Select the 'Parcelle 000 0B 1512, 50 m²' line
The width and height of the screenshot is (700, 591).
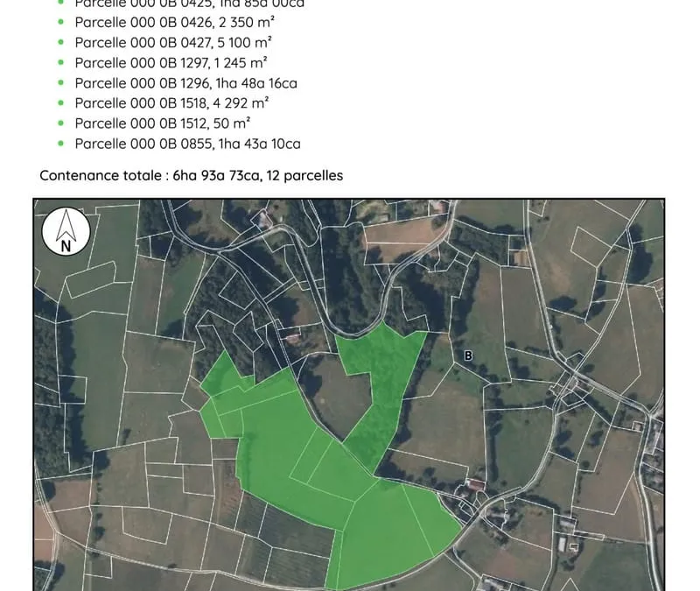[x=163, y=123]
